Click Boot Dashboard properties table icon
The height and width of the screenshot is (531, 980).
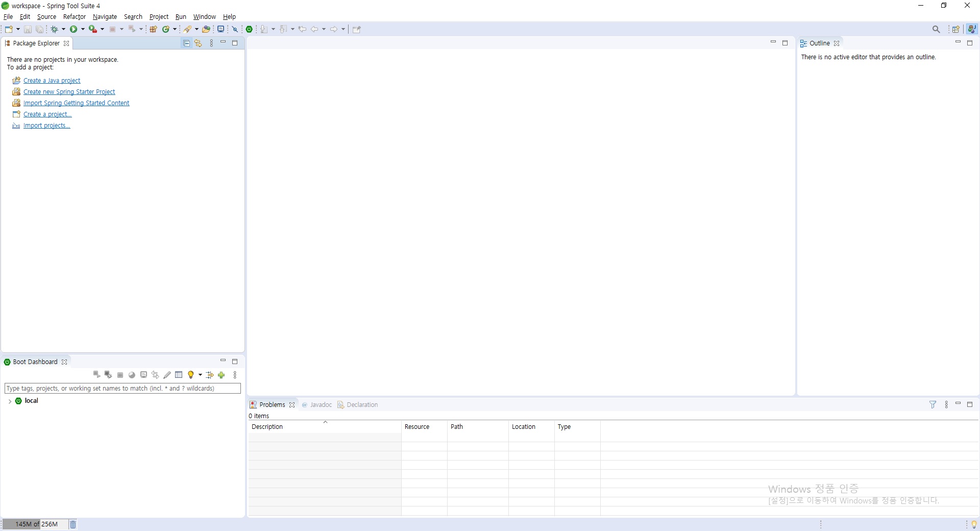(179, 375)
